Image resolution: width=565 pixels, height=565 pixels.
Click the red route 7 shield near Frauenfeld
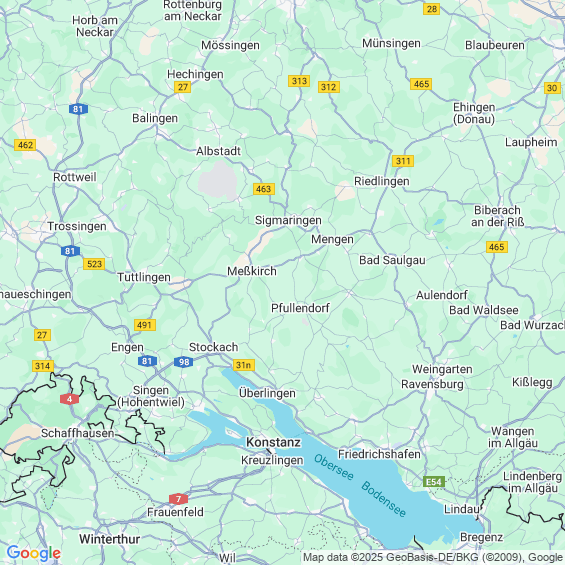tap(178, 499)
